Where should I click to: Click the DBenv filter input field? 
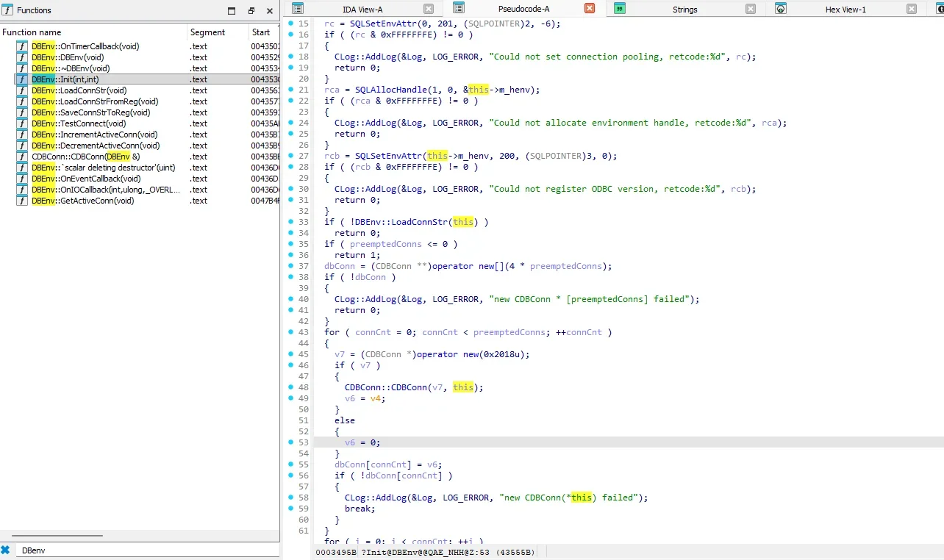(x=147, y=550)
